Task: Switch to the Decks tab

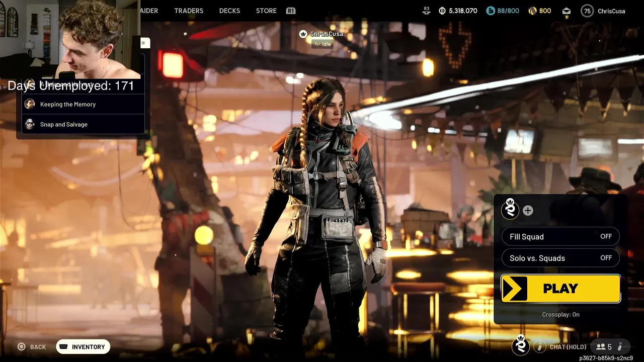Action: click(229, 11)
